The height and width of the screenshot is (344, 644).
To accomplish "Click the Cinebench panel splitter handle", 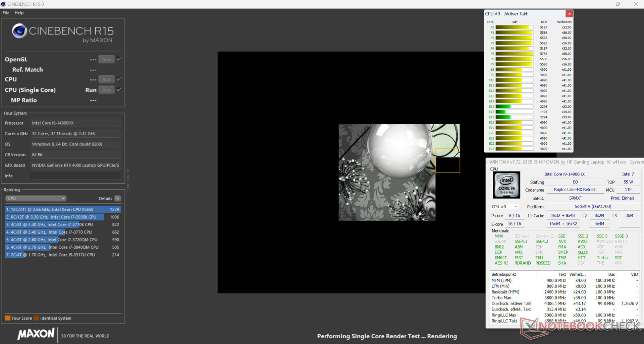I will point(128,180).
